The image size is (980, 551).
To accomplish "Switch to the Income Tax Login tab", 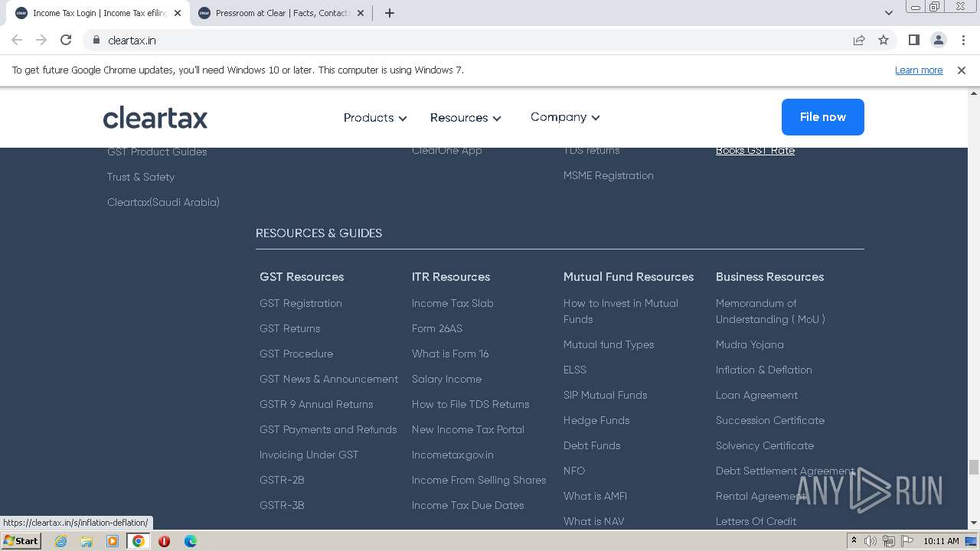I will [98, 13].
